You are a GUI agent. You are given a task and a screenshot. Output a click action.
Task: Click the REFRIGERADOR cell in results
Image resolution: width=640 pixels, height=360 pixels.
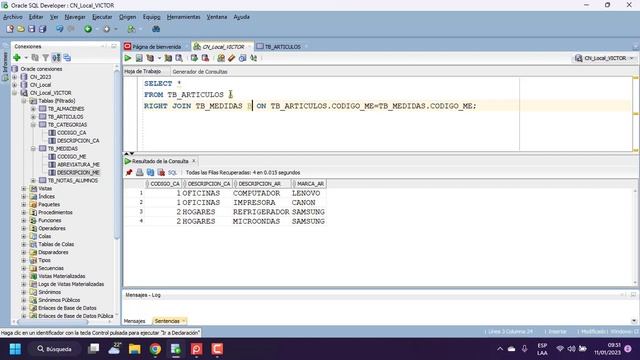point(261,212)
